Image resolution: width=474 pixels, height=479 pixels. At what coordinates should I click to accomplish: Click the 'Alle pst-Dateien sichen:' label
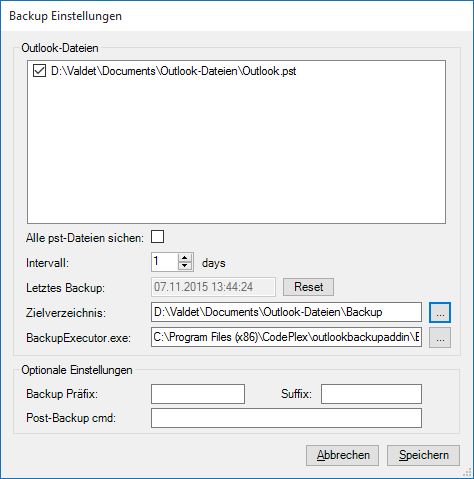85,238
